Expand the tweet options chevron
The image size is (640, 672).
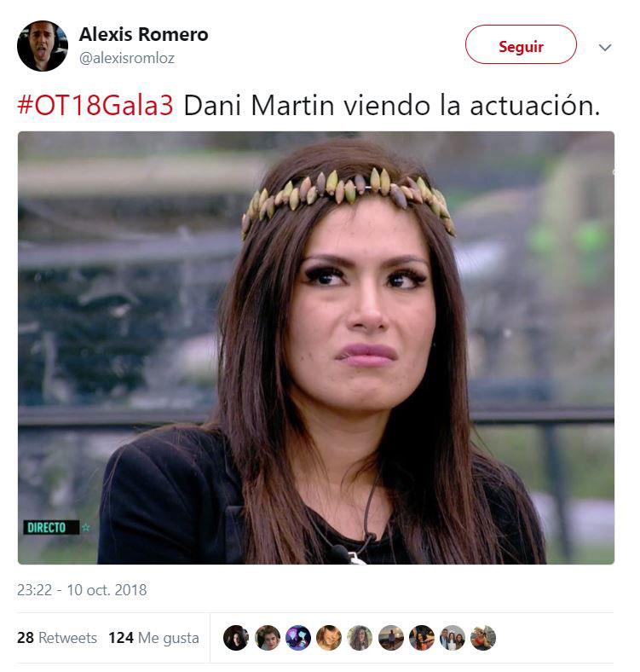605,47
